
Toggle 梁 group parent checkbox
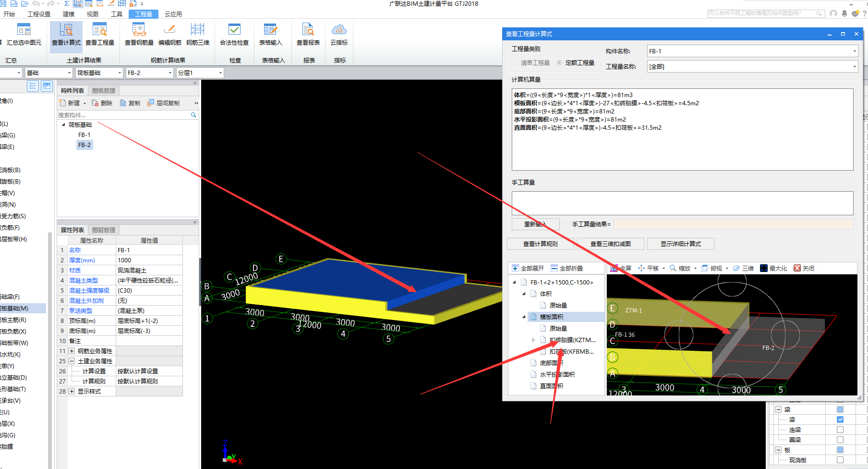tap(840, 409)
